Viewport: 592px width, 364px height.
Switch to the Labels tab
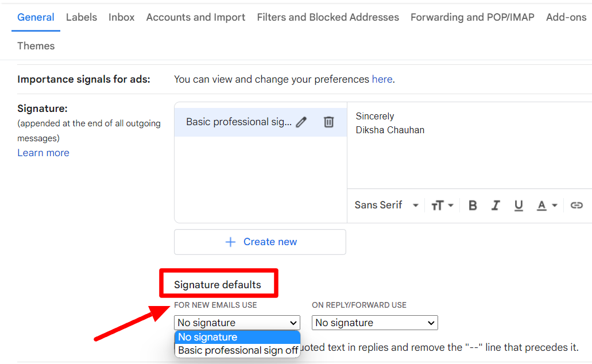pyautogui.click(x=82, y=17)
